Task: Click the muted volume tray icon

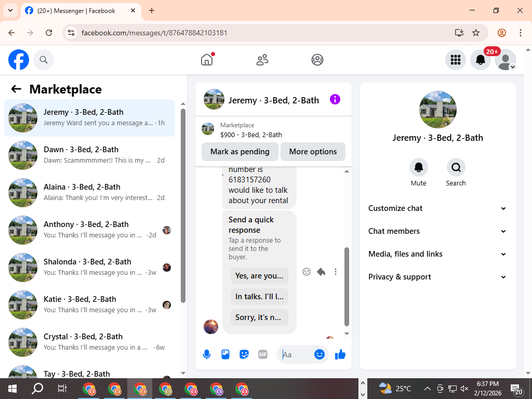Action: click(465, 389)
